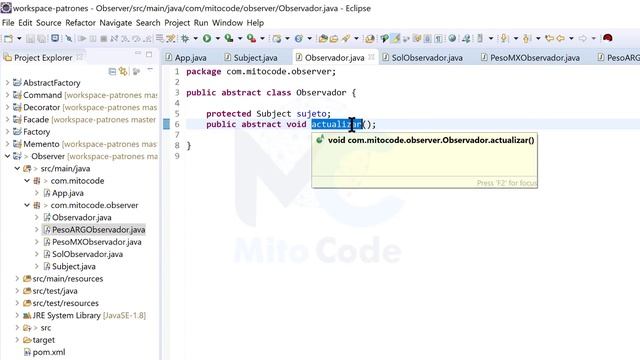Toggle Mark Occurrences highlighter icon

(x=395, y=38)
